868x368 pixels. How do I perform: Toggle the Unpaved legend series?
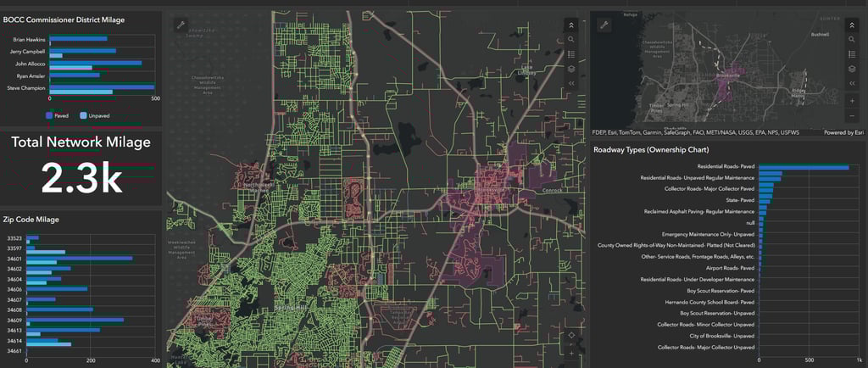(94, 115)
